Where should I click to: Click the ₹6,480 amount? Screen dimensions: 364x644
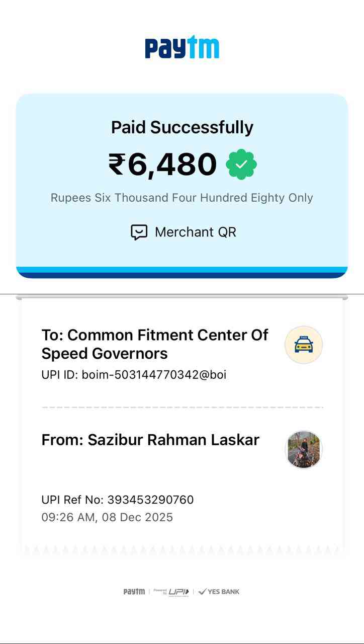click(163, 165)
